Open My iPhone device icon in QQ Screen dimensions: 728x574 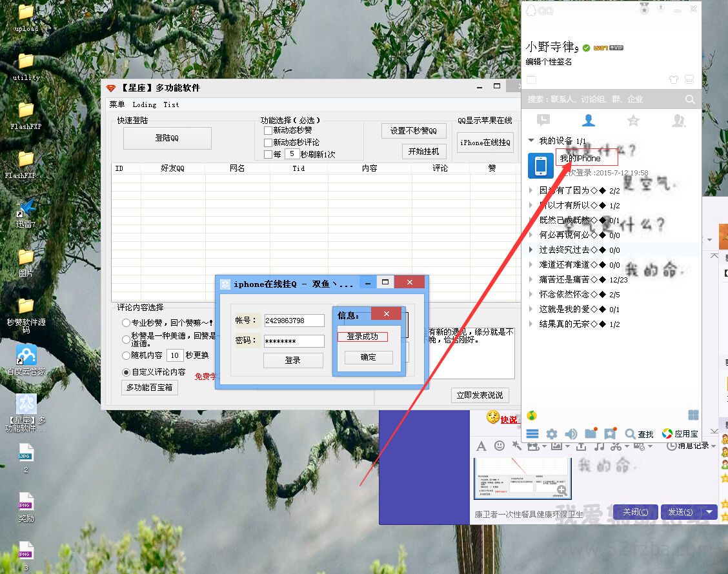[541, 165]
